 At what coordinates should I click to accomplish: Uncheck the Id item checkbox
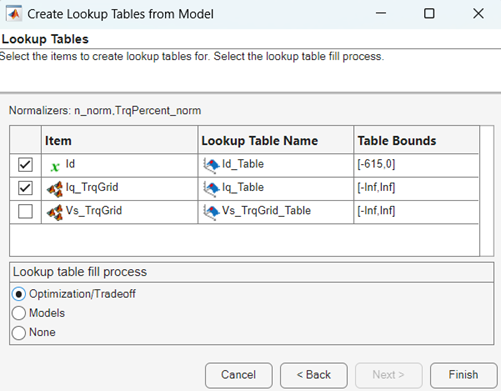25,165
